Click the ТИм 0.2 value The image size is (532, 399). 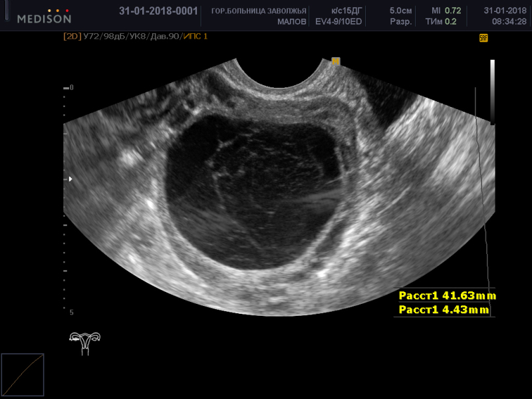[441, 22]
